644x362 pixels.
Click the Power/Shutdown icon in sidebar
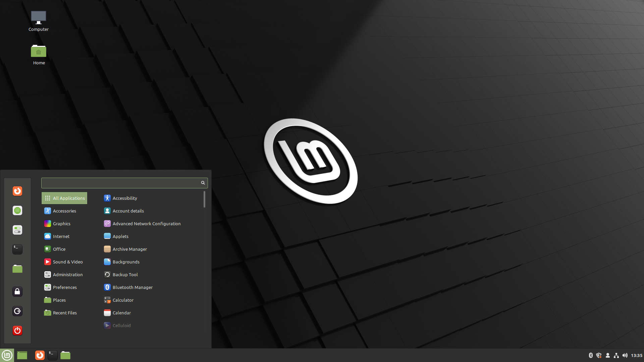(x=18, y=330)
